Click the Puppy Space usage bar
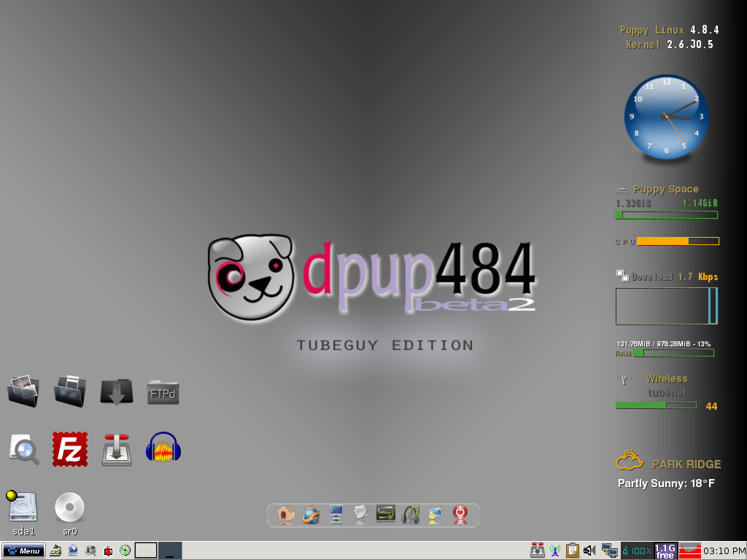The image size is (747, 560). (x=667, y=215)
